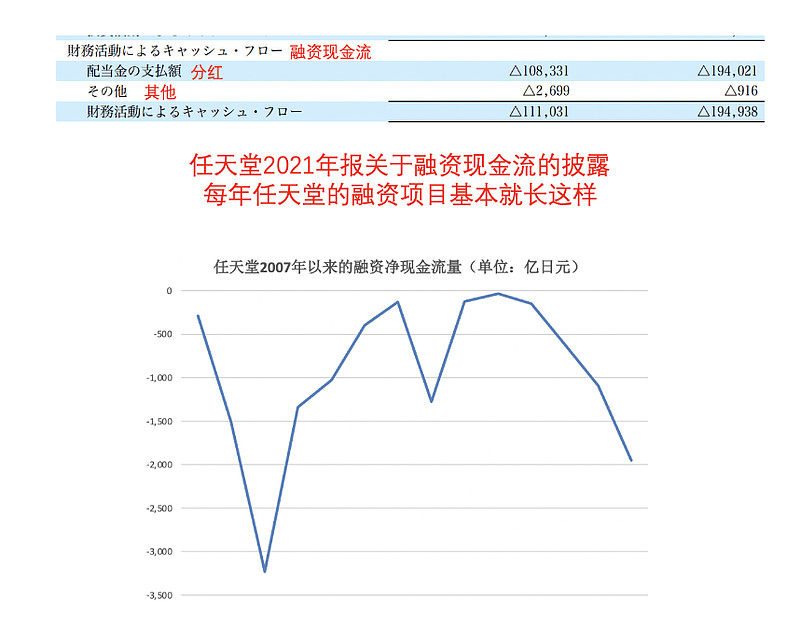800x625 pixels.
Task: Click the other value △916
Action: (741, 91)
